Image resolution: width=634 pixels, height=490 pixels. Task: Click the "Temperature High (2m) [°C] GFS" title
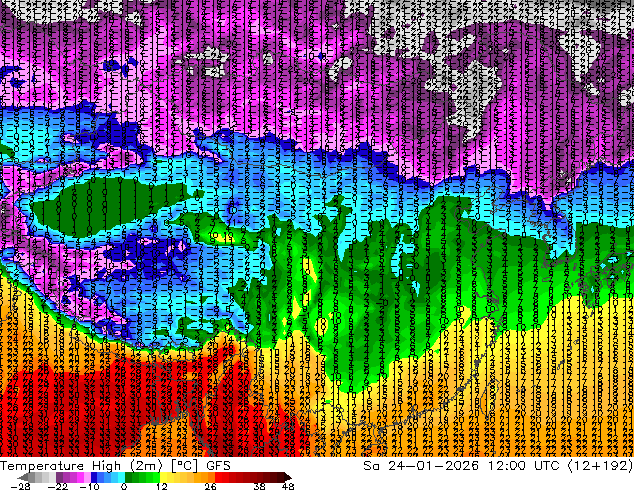click(x=115, y=466)
